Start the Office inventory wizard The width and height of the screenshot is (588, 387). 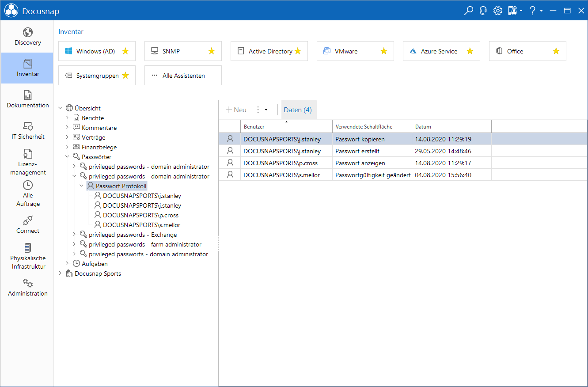pos(527,51)
